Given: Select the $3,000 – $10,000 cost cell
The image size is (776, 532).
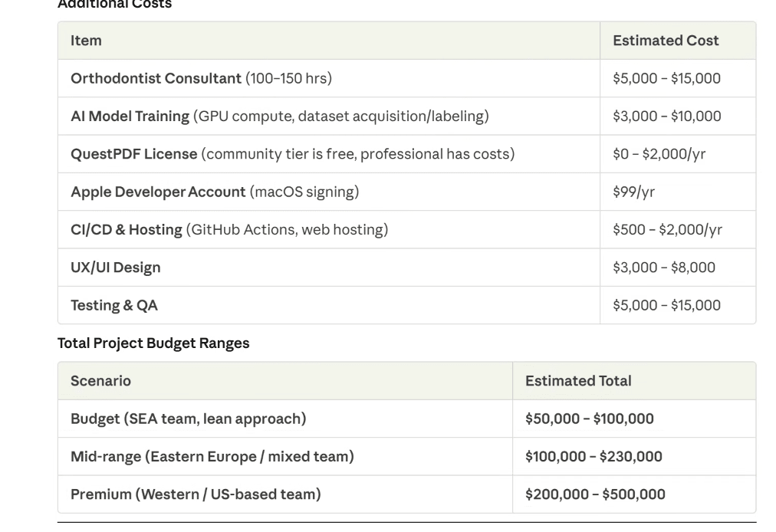Looking at the screenshot, I should (666, 117).
